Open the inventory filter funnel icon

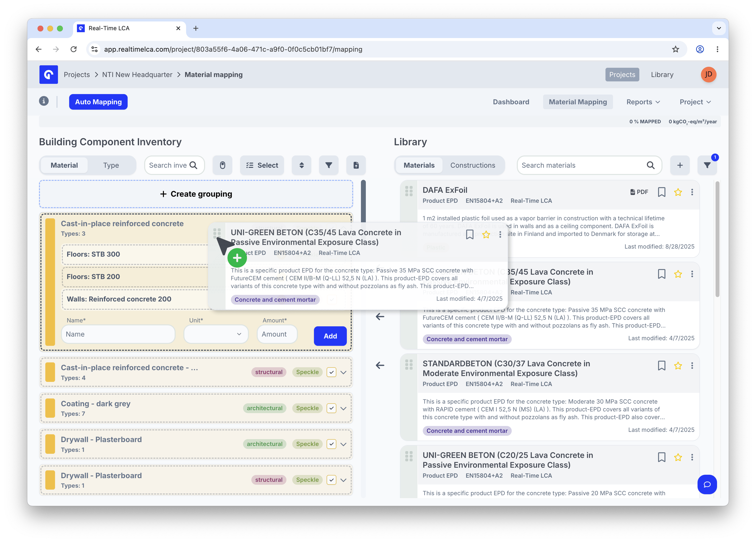pos(329,165)
